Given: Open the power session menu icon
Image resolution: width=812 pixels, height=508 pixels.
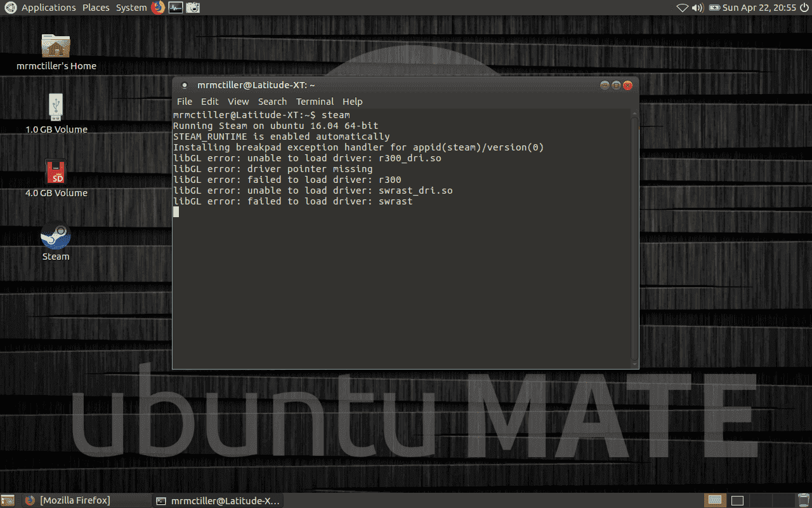Looking at the screenshot, I should point(804,8).
